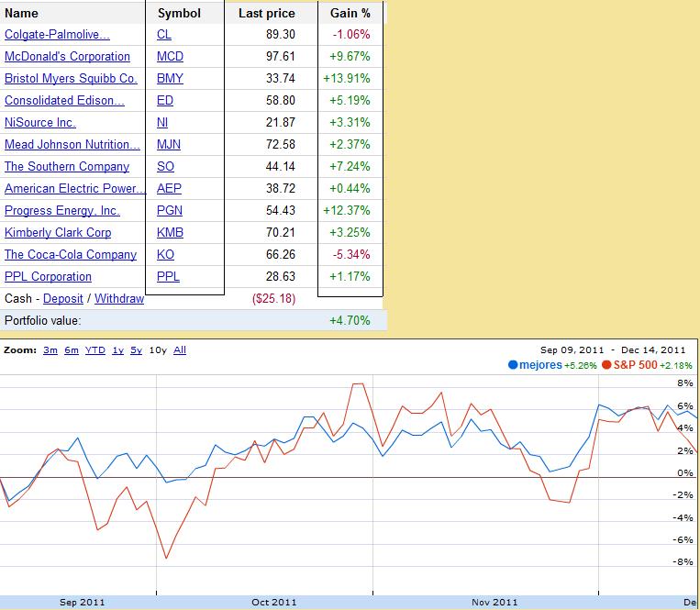Click the MCD ticker symbol
The image size is (700, 610).
coord(170,57)
